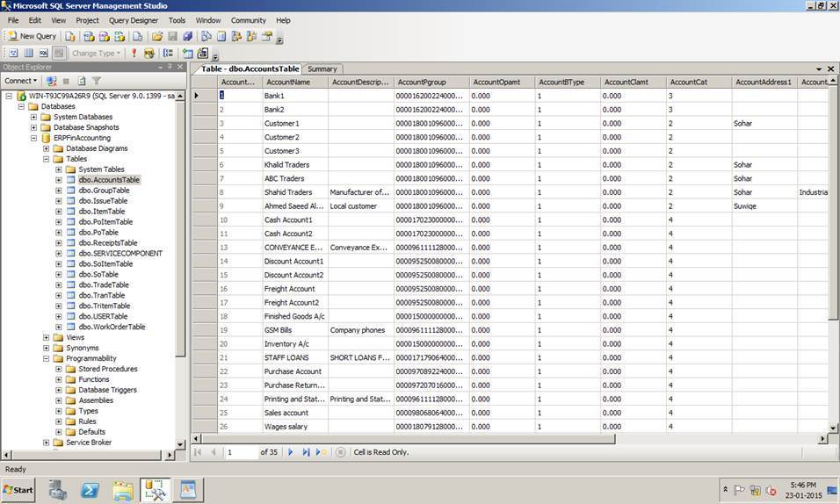Open an Analysis Services XMLA Query
This screenshot has height=504, width=840.
coord(119,36)
